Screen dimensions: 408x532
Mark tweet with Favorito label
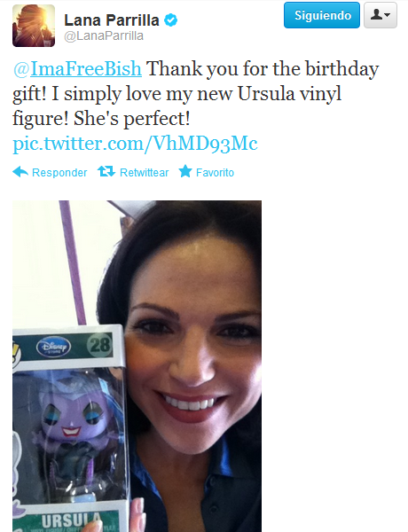(x=215, y=173)
